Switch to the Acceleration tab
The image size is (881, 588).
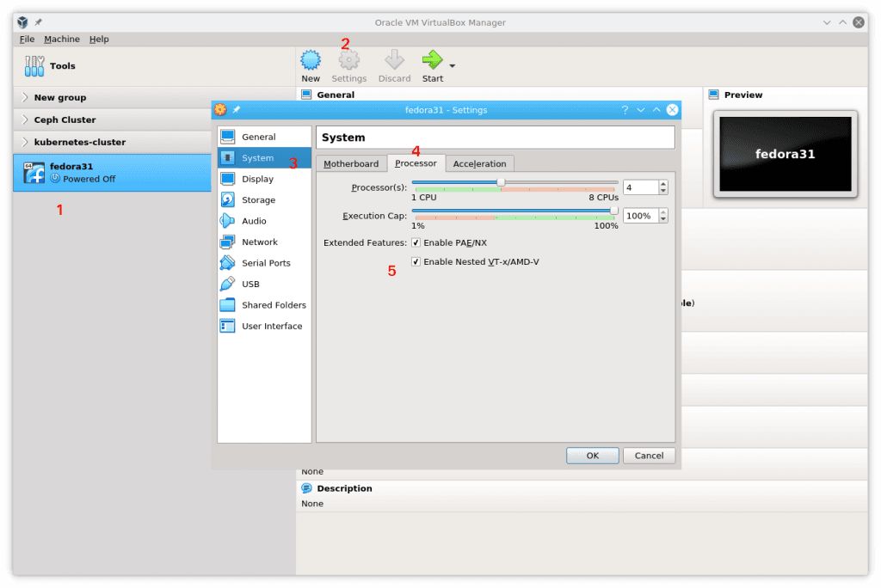tap(479, 163)
